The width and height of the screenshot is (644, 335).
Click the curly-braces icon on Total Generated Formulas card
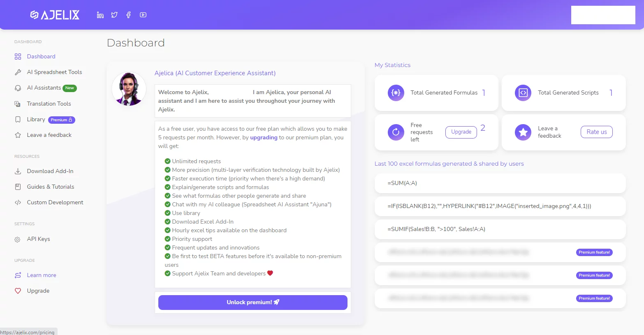tap(395, 92)
